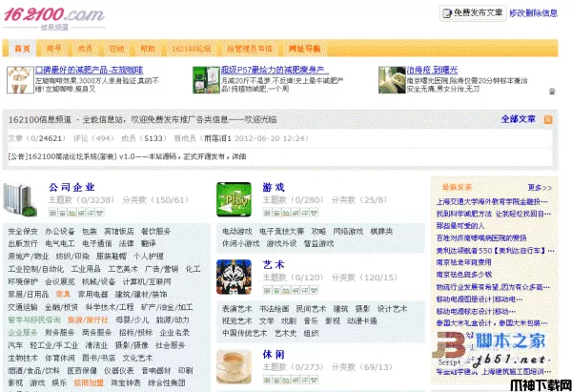The image size is (572, 392).
Task: Open the 安全保安 subcategory
Action: click(23, 232)
